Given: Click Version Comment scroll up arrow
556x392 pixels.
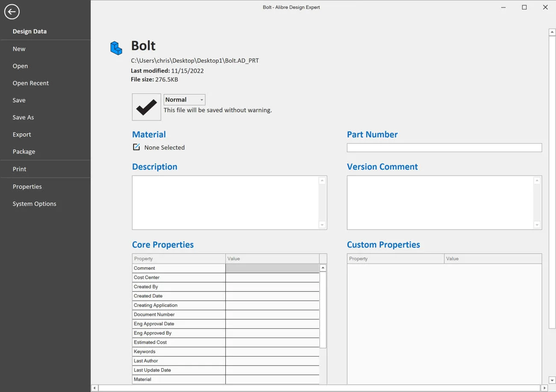Looking at the screenshot, I should 537,181.
